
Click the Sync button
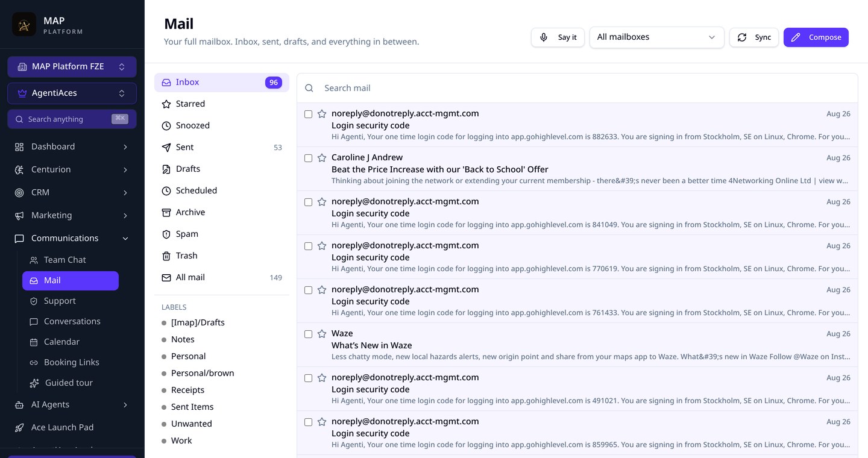pyautogui.click(x=754, y=37)
